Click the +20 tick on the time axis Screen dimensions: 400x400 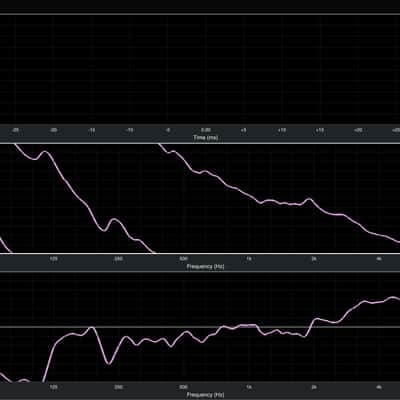[x=358, y=130]
